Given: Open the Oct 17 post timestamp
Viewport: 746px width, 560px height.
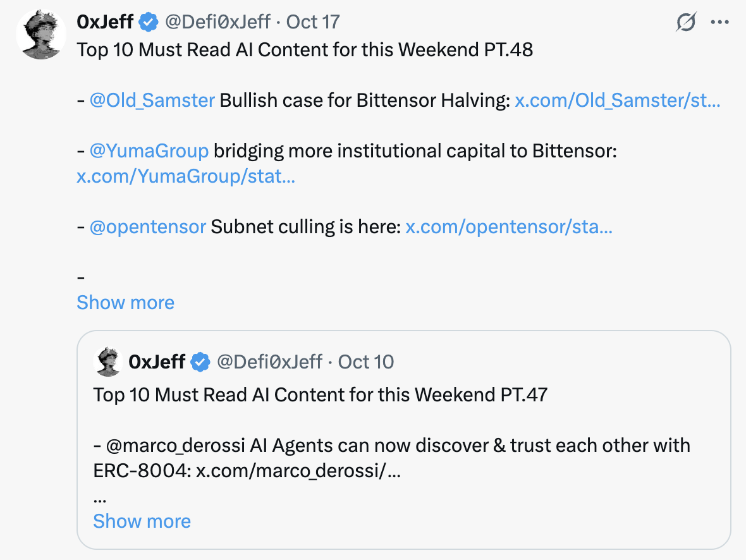Looking at the screenshot, I should [x=312, y=22].
